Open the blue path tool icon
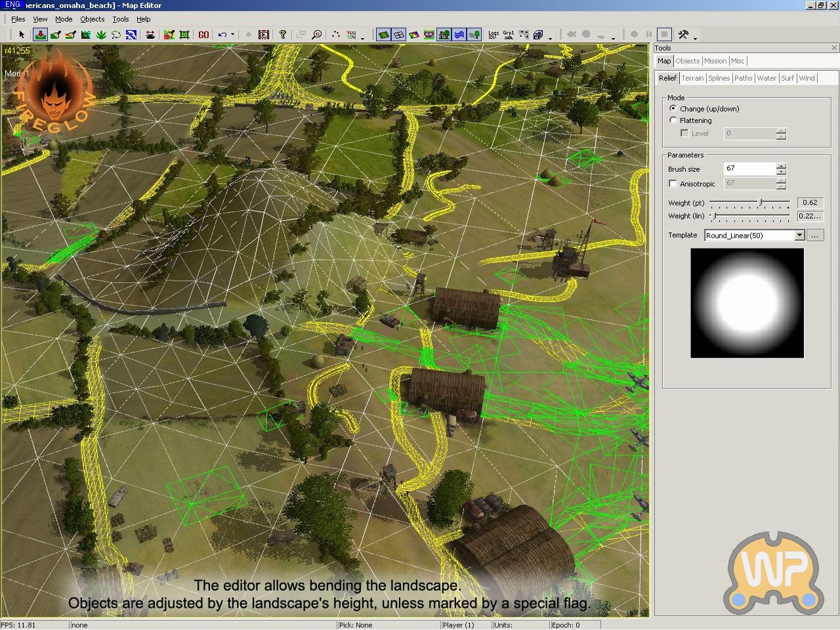 (131, 34)
